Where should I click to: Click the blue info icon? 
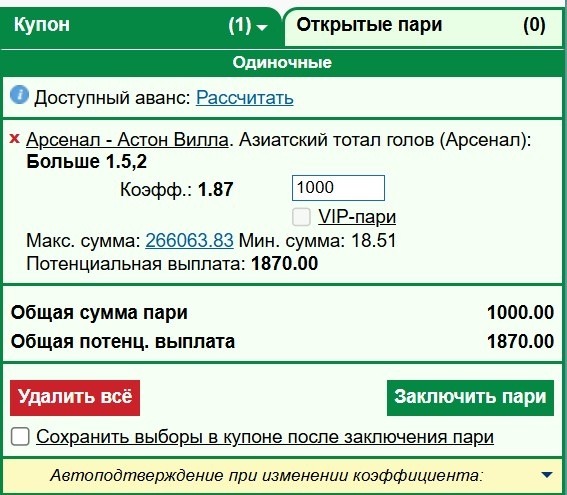[19, 95]
